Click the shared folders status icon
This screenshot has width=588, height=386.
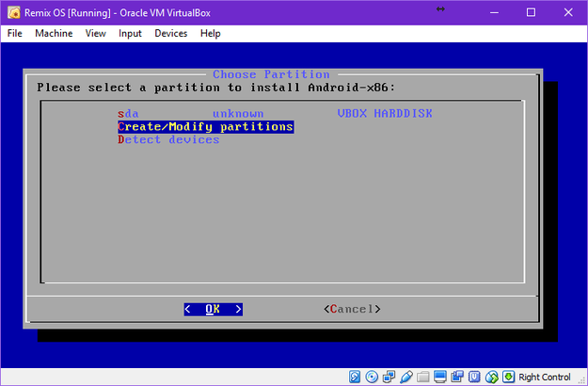423,377
